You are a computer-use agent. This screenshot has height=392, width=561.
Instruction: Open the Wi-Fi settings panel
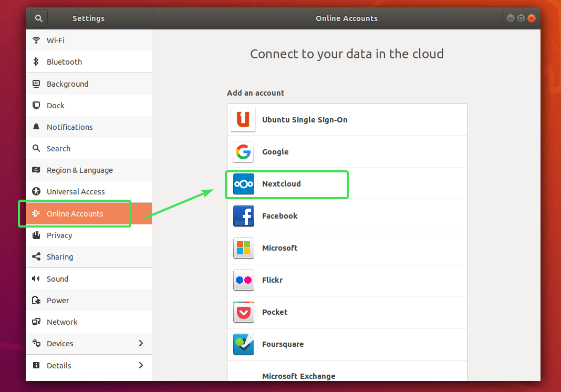[x=89, y=40]
